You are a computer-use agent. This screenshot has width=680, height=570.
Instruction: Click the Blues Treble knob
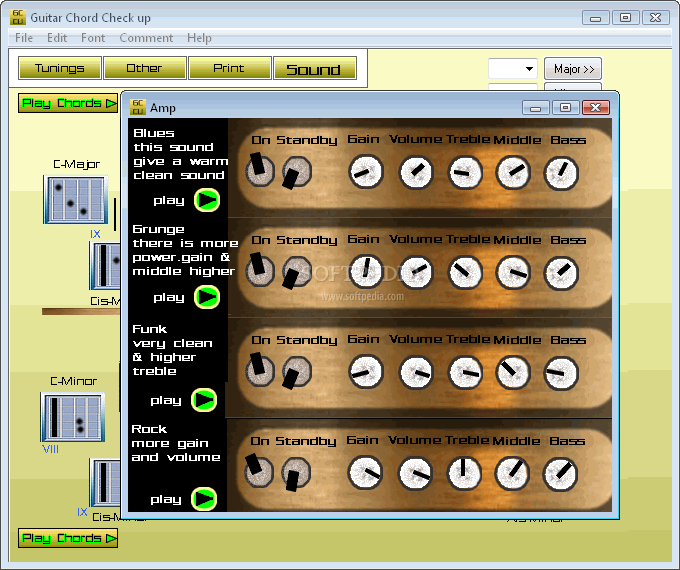tap(465, 173)
